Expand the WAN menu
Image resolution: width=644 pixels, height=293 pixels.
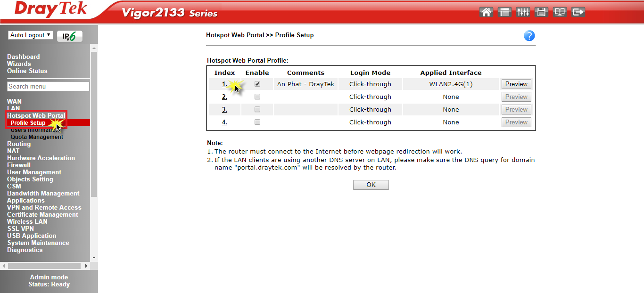(14, 101)
